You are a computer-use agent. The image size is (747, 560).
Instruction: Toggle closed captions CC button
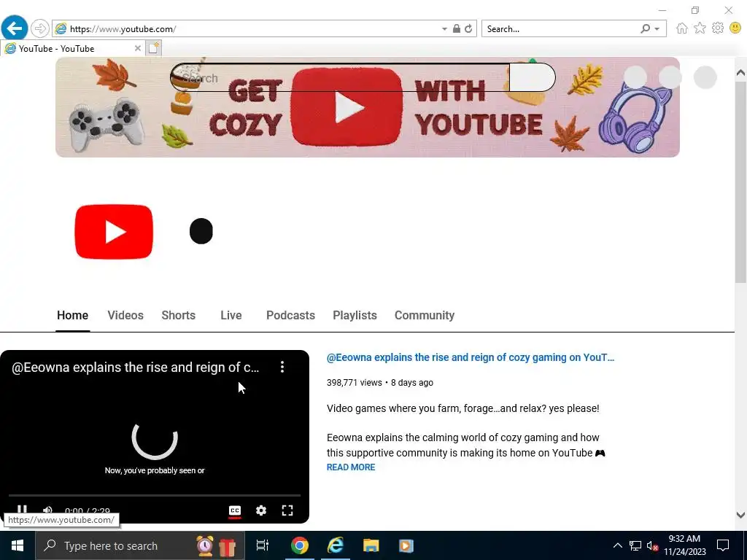(x=235, y=510)
